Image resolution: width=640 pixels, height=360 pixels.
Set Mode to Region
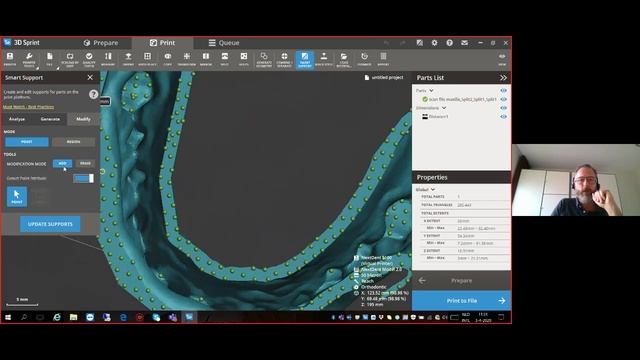tap(73, 142)
